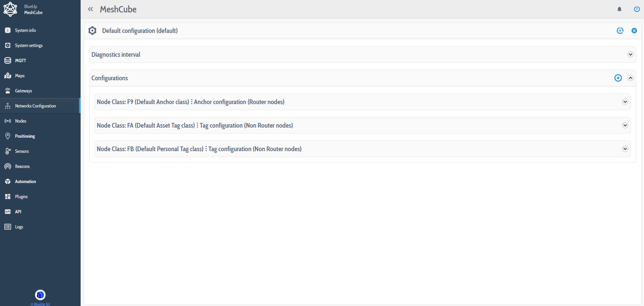
Task: Go to Gateways in the sidebar
Action: (24, 91)
